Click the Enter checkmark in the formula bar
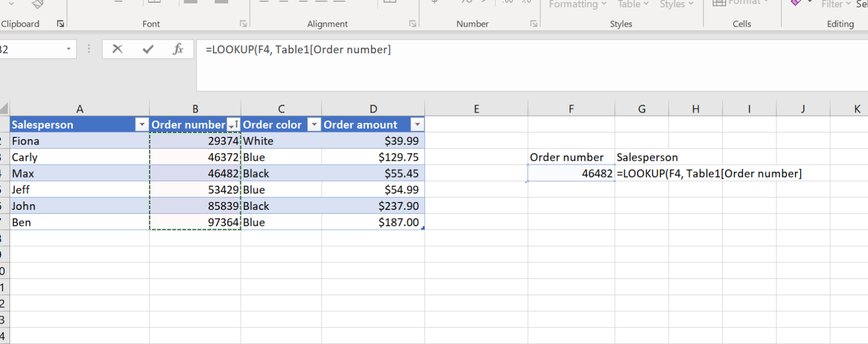Image resolution: width=868 pixels, height=344 pixels. click(147, 49)
